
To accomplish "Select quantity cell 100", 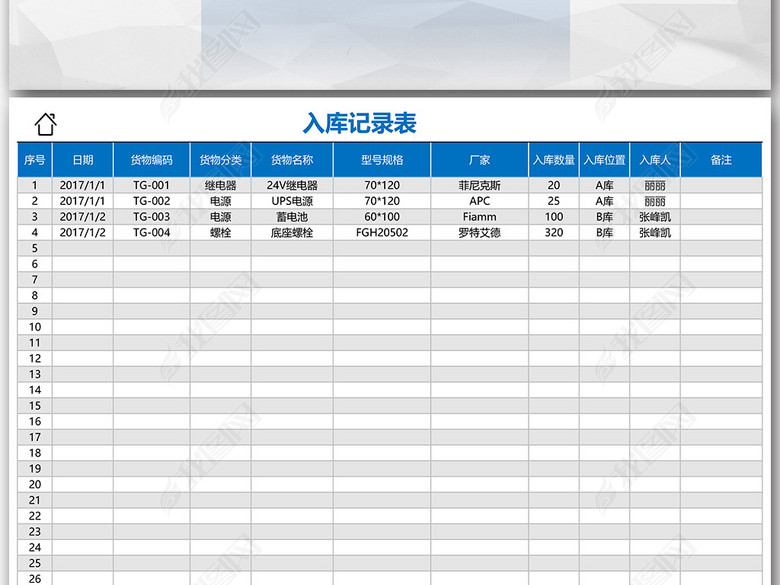I will pyautogui.click(x=554, y=217).
